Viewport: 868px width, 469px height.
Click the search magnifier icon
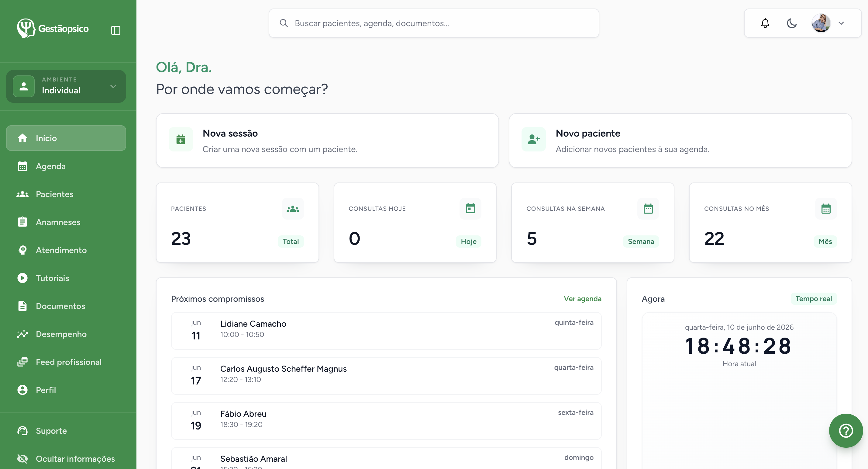click(284, 23)
